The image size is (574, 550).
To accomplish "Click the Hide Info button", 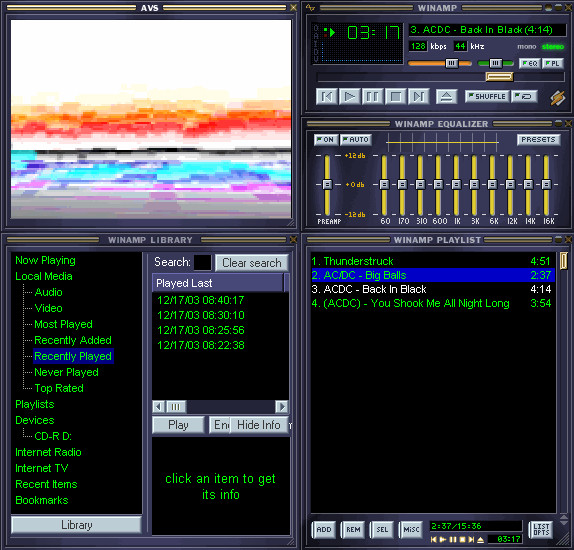I will (x=259, y=425).
